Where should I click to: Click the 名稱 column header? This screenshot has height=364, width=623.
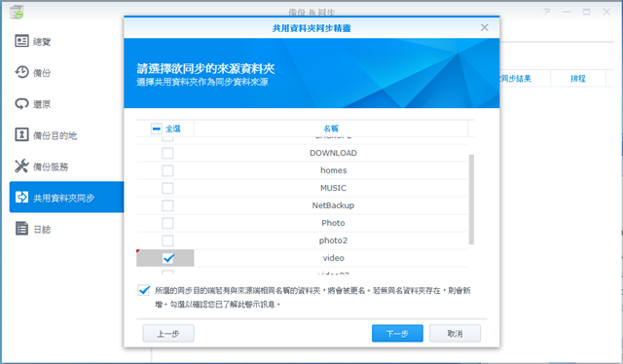tap(331, 128)
